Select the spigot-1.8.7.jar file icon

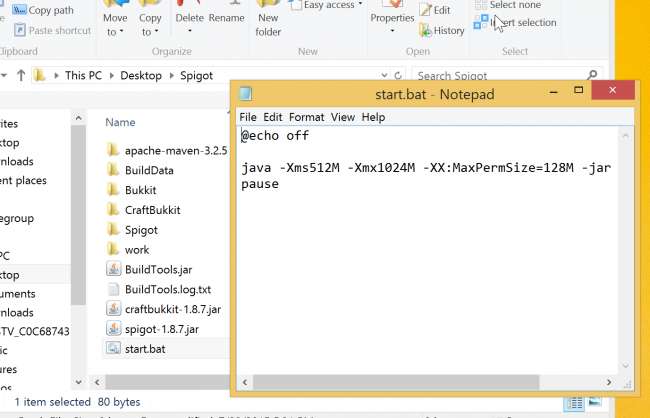pyautogui.click(x=113, y=329)
